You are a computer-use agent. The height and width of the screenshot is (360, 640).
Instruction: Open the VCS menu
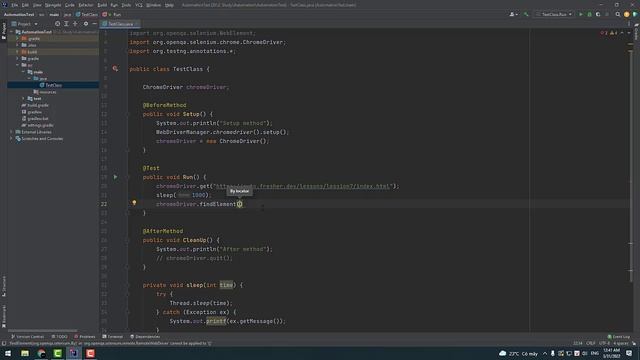(139, 5)
